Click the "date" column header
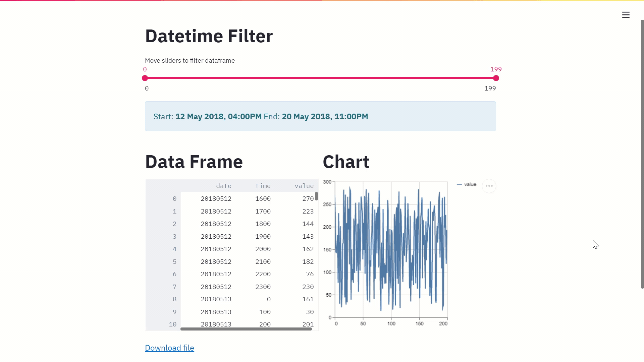 (x=224, y=186)
